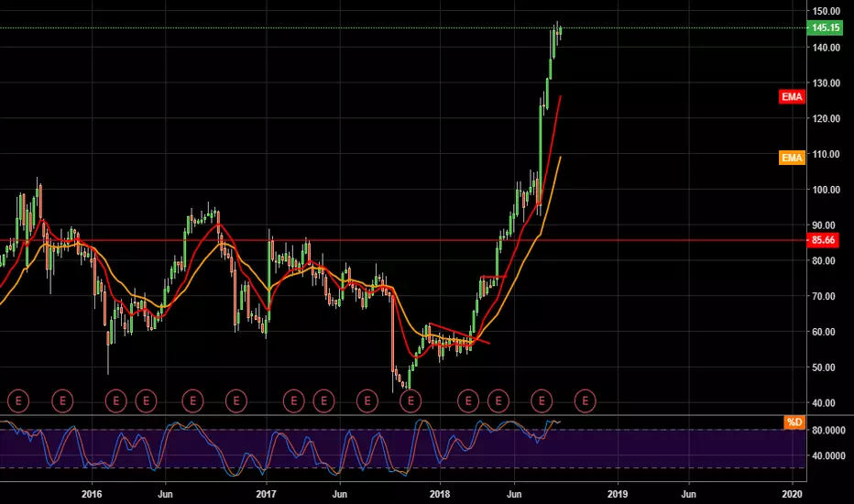Click the earnings E marker nearest the first Jun 2016 gridline
The width and height of the screenshot is (854, 504).
tap(146, 401)
